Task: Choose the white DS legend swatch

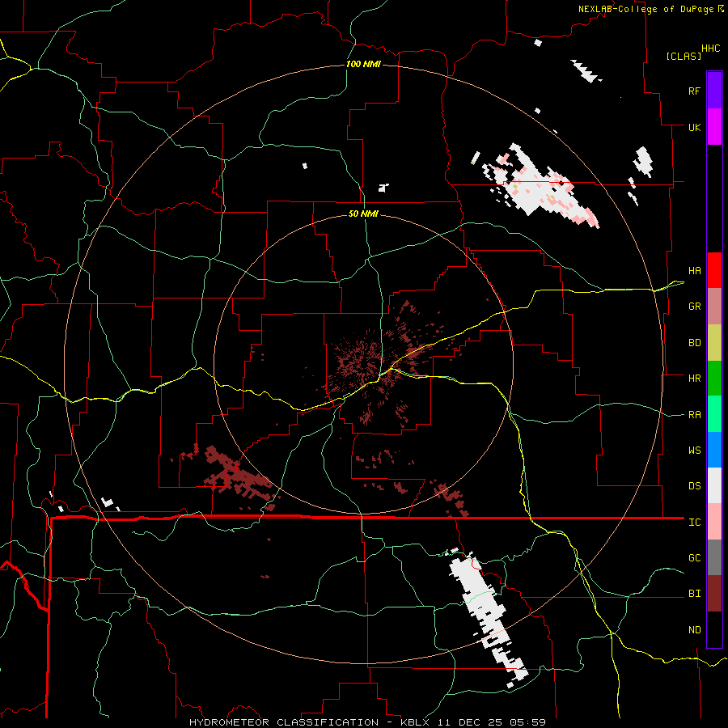Action: pyautogui.click(x=714, y=485)
